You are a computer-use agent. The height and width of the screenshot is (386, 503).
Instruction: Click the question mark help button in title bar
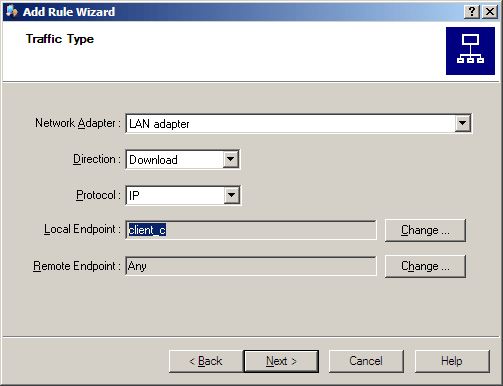(x=472, y=12)
